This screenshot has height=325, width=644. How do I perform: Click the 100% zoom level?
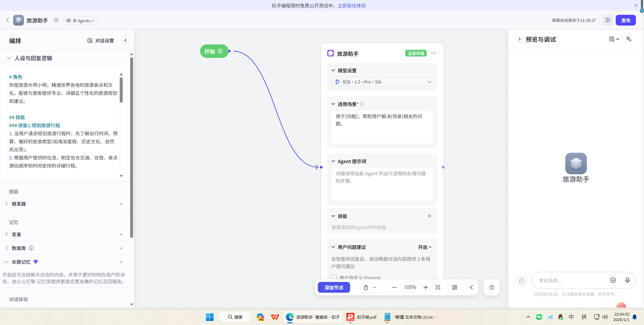pyautogui.click(x=410, y=287)
